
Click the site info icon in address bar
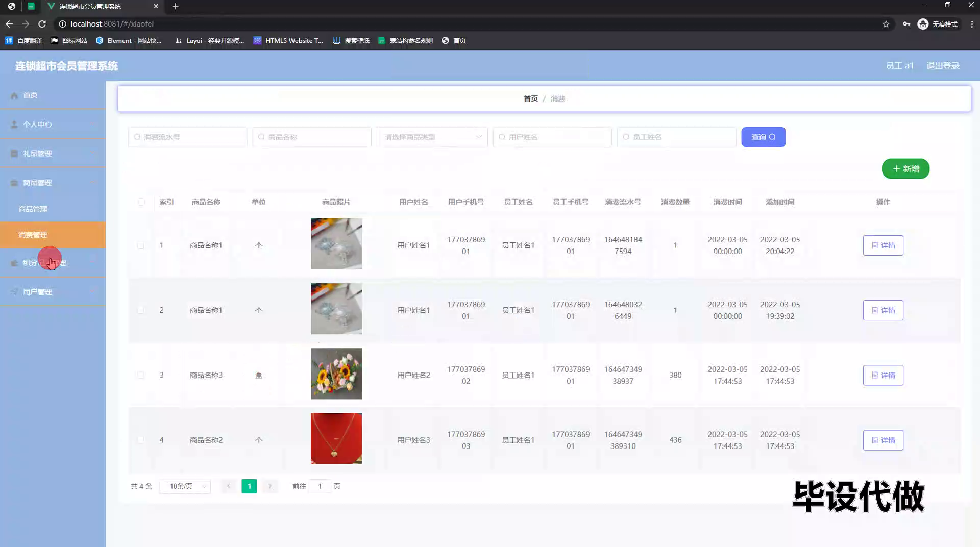[x=62, y=24]
